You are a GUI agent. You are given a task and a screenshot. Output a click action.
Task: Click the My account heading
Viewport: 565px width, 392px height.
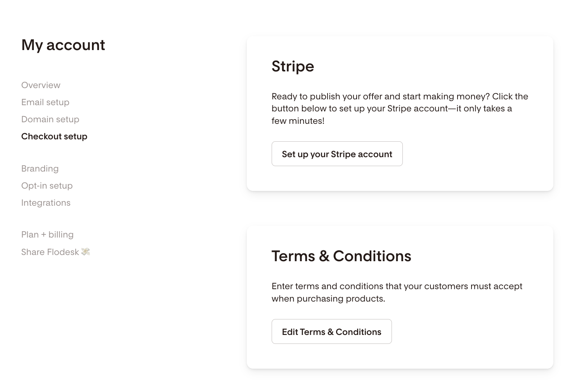point(63,45)
